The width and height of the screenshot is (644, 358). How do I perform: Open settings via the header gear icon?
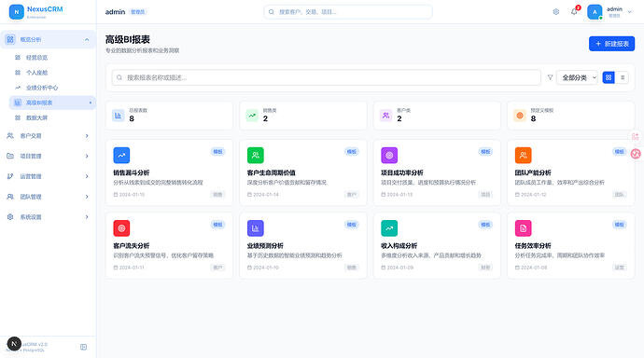coord(555,12)
